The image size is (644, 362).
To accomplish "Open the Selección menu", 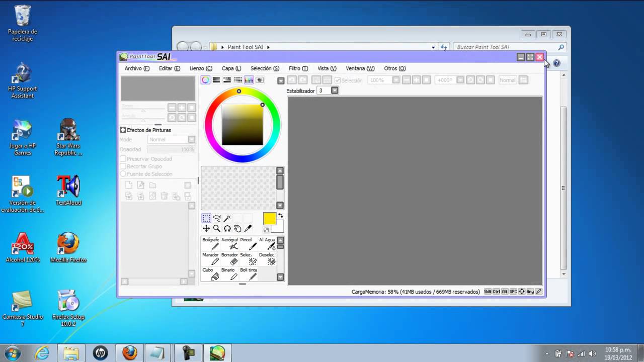I will pyautogui.click(x=265, y=68).
